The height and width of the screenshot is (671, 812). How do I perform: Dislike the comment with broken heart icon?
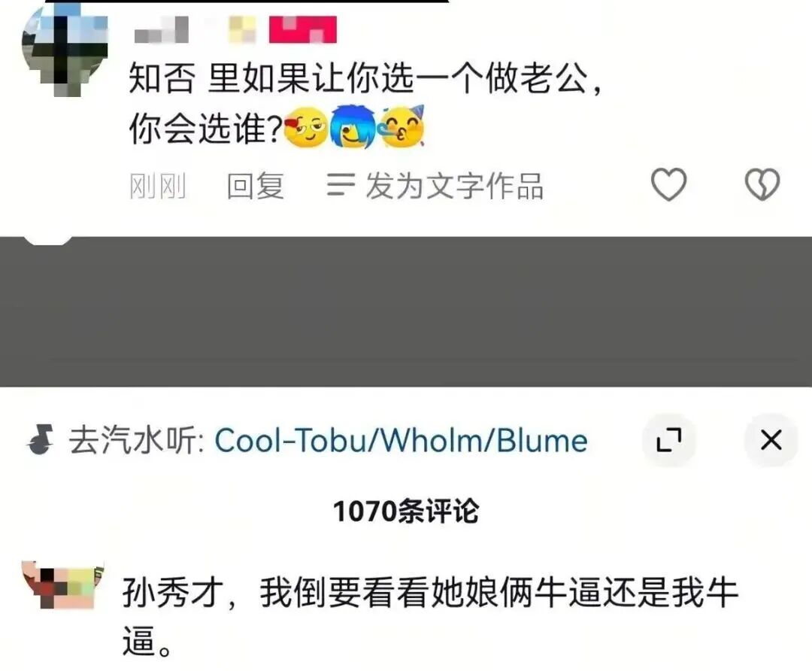click(762, 184)
